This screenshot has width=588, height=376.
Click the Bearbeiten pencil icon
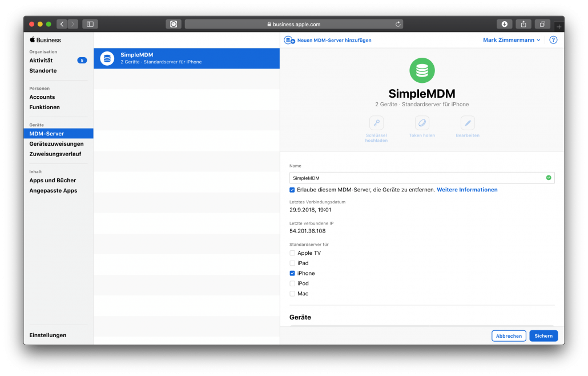point(468,123)
